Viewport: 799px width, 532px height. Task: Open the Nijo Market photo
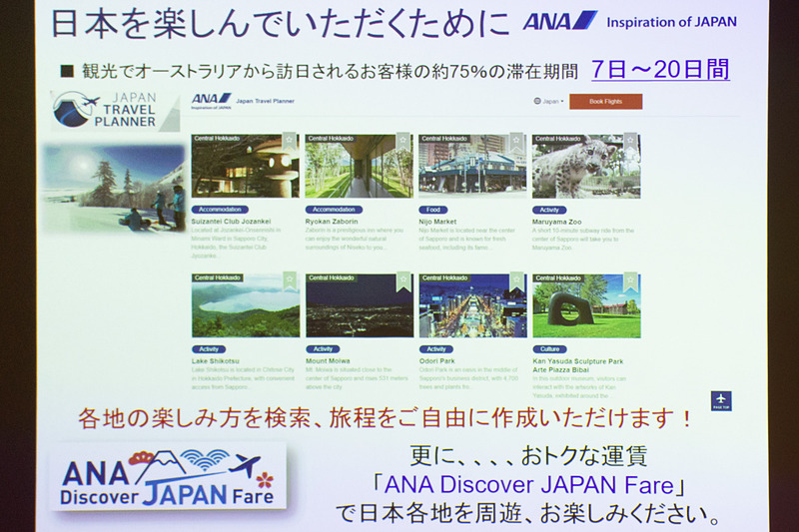tap(472, 166)
